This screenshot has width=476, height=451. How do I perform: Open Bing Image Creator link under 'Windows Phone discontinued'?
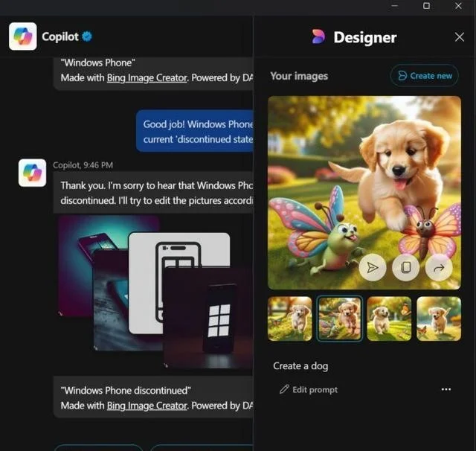147,406
